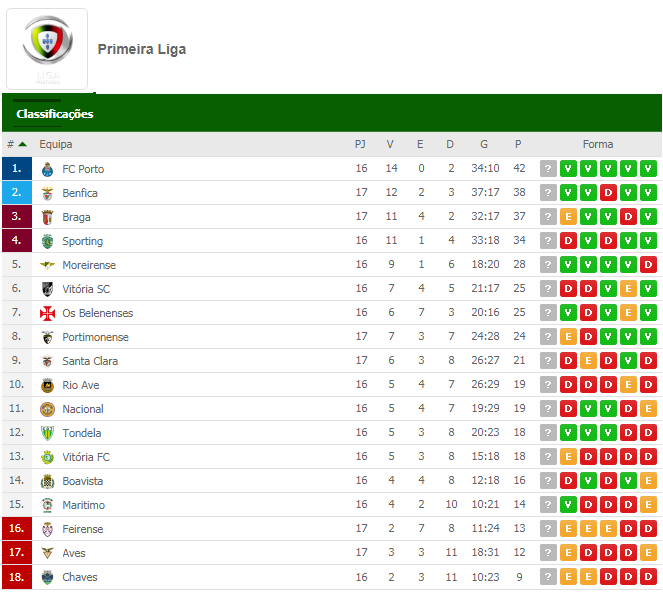Sort standings by the P points column
Screen dimensions: 663x596
[518, 144]
